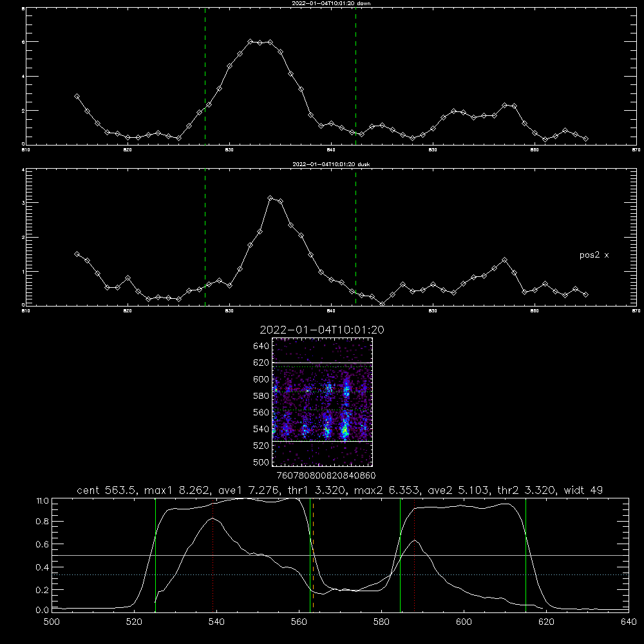The height and width of the screenshot is (644, 644).
Task: Click the first green vertical line in bottom plot
Action: point(155,555)
